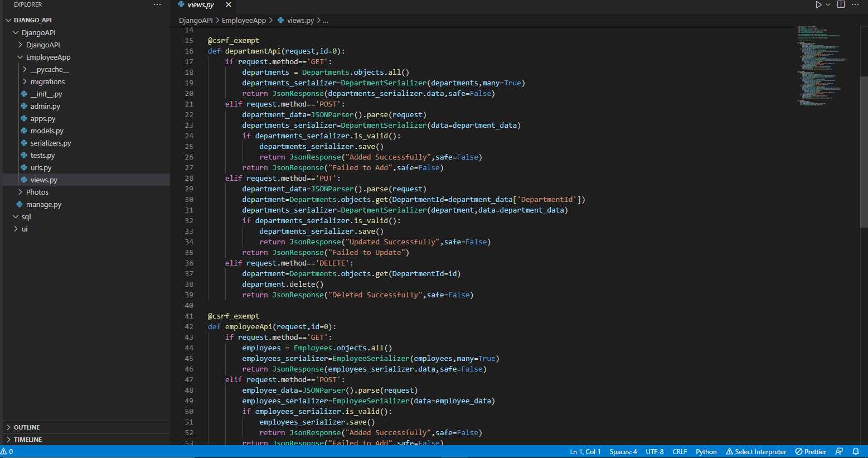Click "Updated Successfully" string on line 34
Screen dimensions: 868x458
pyautogui.click(x=392, y=242)
